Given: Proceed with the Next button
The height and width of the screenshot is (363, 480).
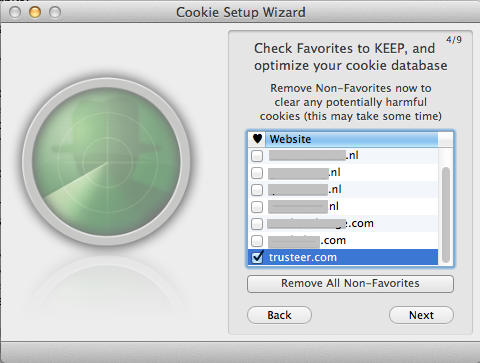Looking at the screenshot, I should tap(421, 315).
